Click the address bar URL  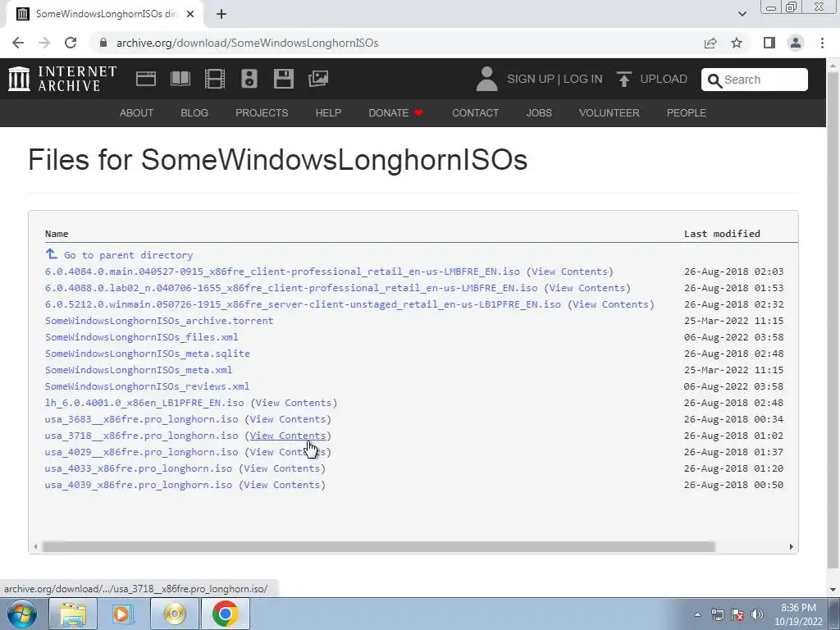247,43
